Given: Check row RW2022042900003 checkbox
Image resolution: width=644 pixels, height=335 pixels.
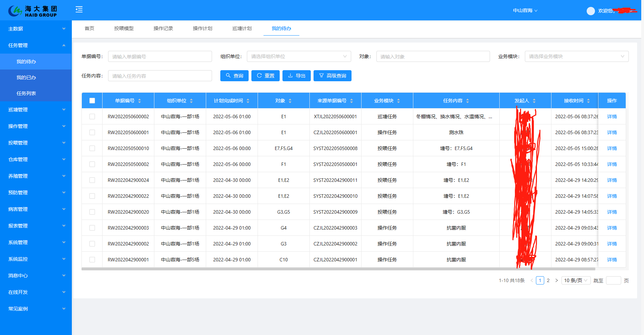Looking at the screenshot, I should (92, 228).
